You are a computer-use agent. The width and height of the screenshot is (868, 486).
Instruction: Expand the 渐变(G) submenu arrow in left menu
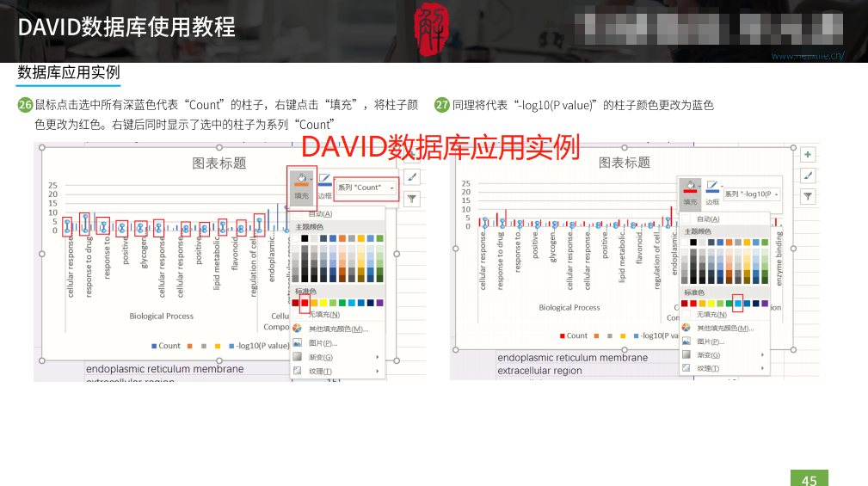tap(378, 357)
